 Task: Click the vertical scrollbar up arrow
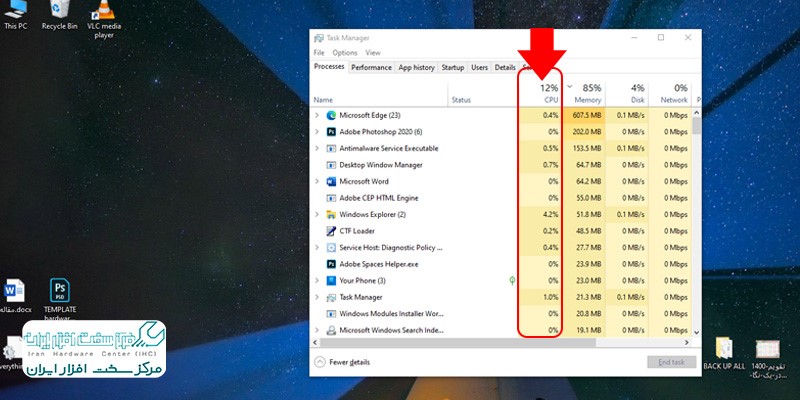pos(696,112)
